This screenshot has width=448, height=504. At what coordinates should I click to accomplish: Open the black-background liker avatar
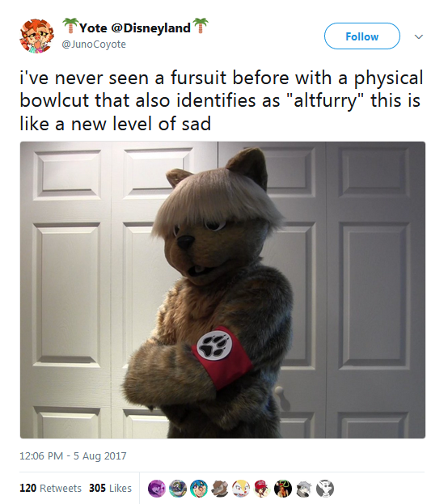pos(283,489)
